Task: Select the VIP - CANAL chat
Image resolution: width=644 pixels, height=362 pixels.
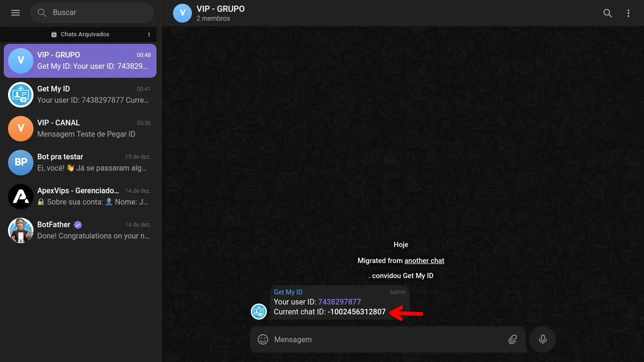Action: (x=80, y=129)
